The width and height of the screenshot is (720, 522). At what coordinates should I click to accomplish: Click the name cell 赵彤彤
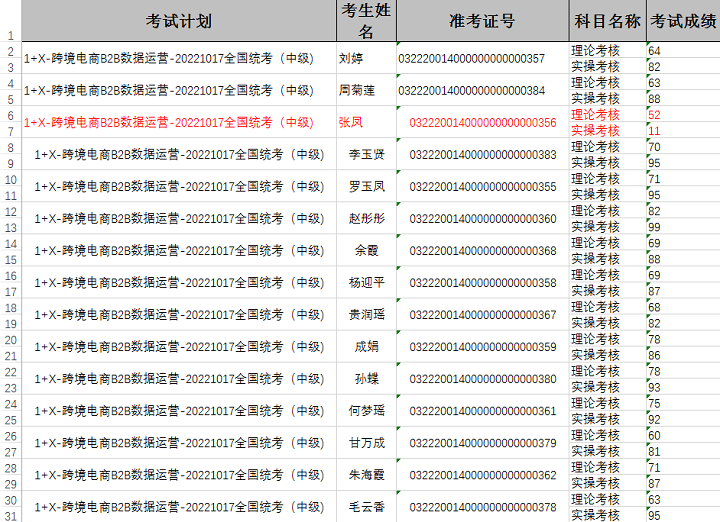366,219
